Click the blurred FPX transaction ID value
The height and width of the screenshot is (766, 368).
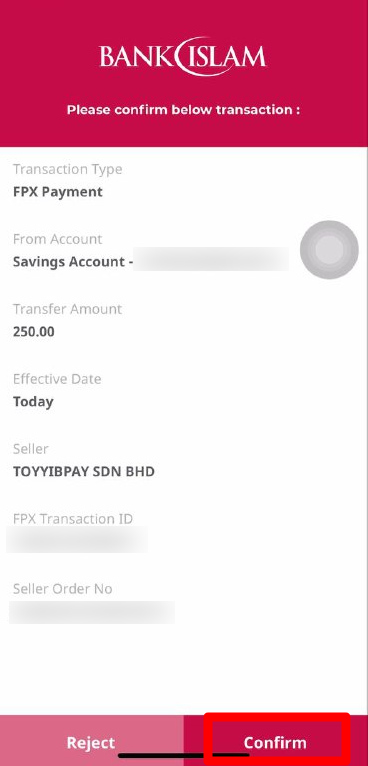[77, 539]
